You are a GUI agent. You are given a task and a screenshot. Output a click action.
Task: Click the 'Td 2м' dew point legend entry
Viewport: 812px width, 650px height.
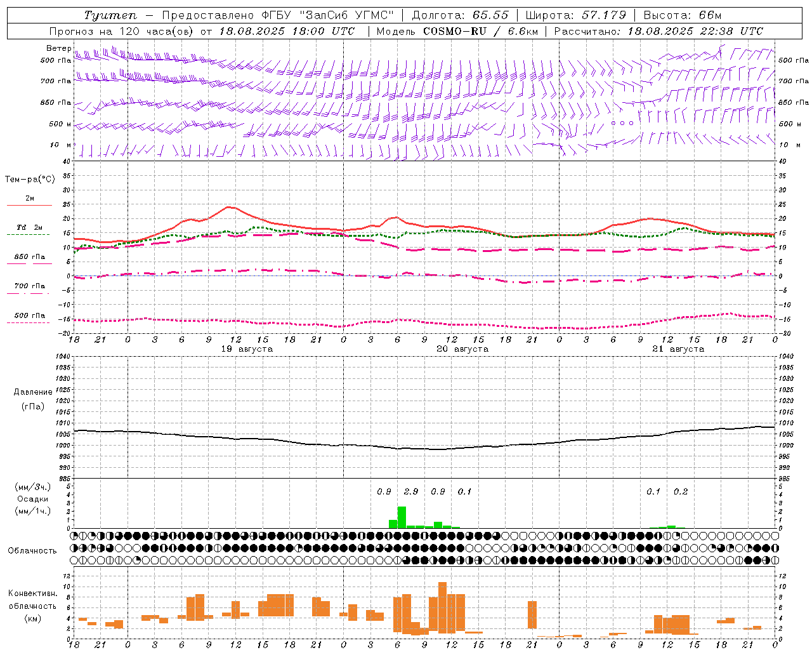30,227
